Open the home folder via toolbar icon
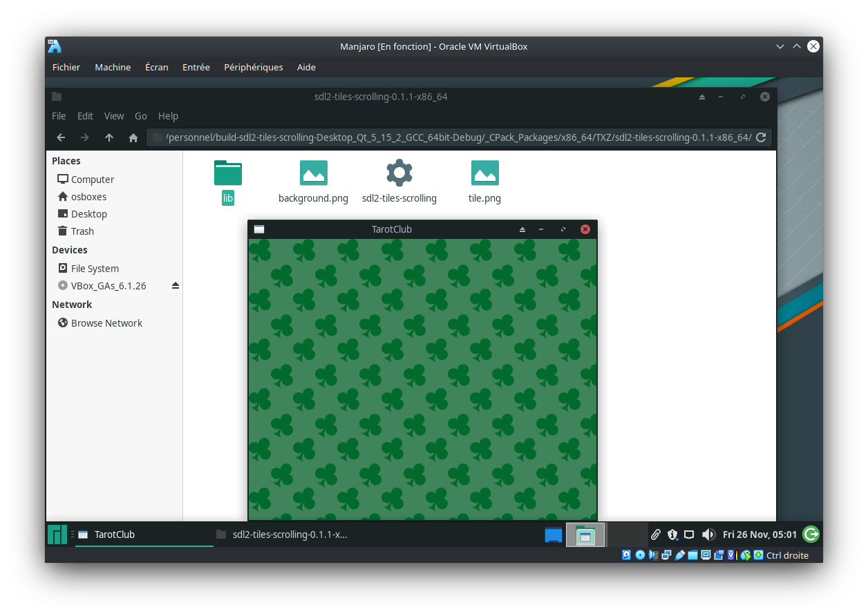 click(x=133, y=137)
